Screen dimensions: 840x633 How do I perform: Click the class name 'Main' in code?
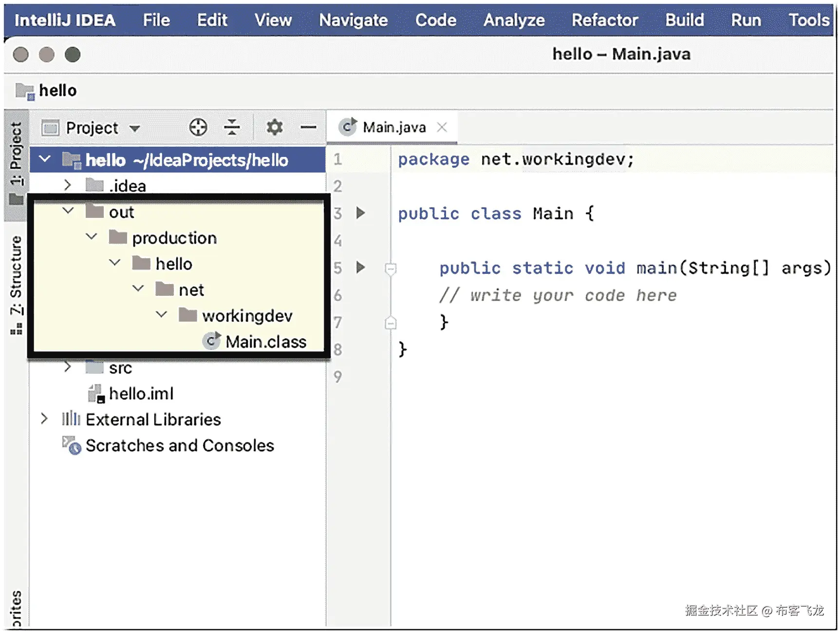point(553,213)
